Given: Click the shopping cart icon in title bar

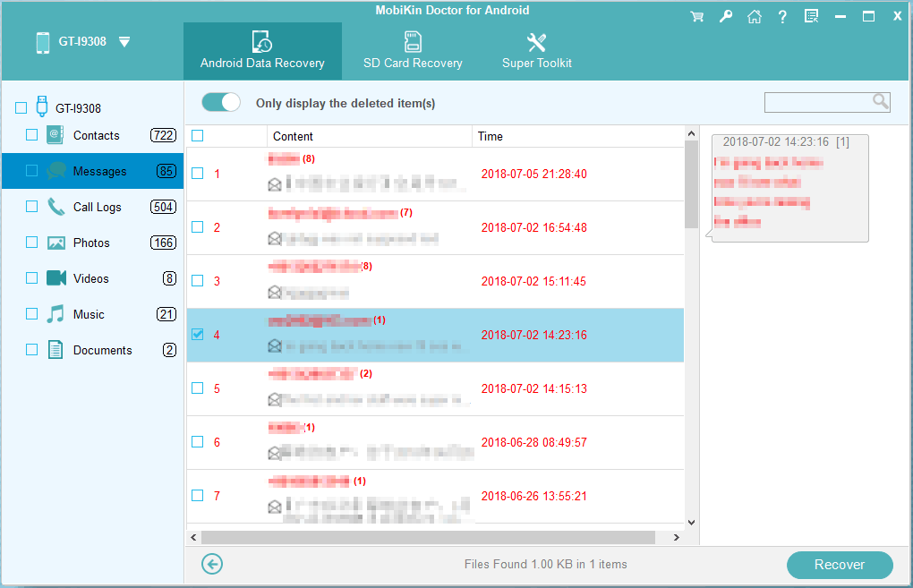Looking at the screenshot, I should pyautogui.click(x=697, y=17).
